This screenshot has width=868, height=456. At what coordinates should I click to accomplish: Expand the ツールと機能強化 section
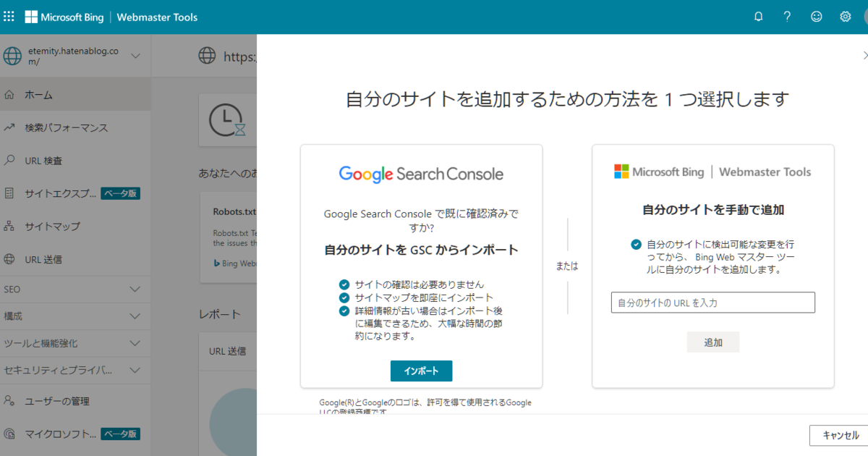[75, 343]
